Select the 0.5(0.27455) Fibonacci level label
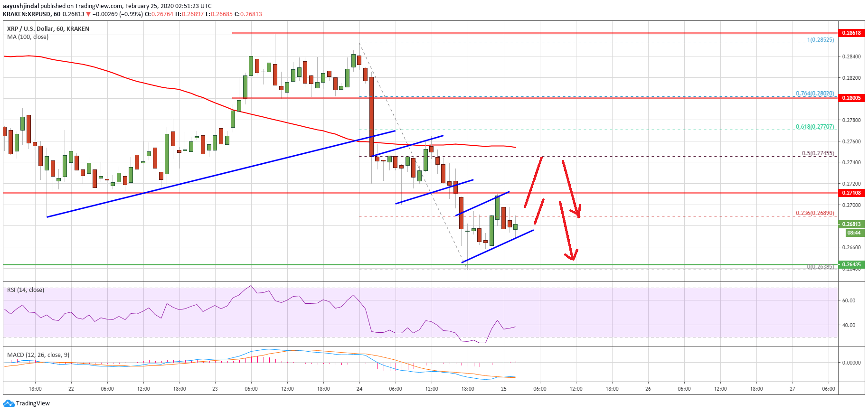 [818, 153]
